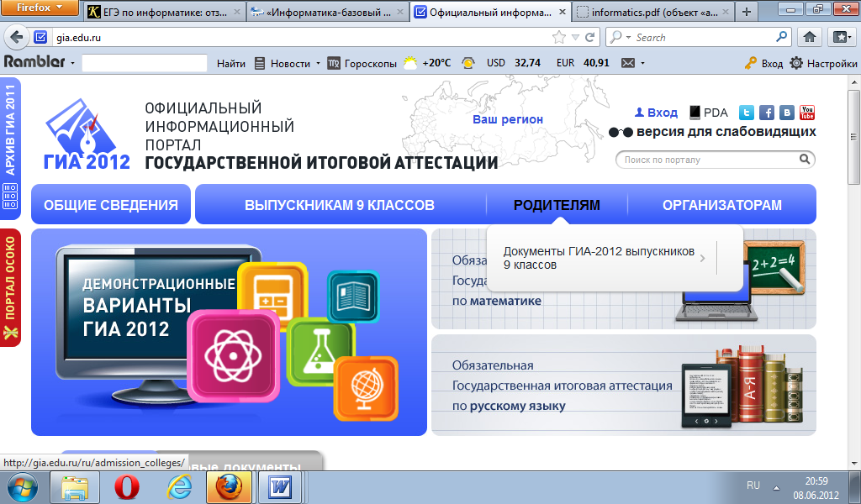Open the РОДИТЕЛЯМ menu
Viewport: 861px width, 504px height.
coord(557,205)
